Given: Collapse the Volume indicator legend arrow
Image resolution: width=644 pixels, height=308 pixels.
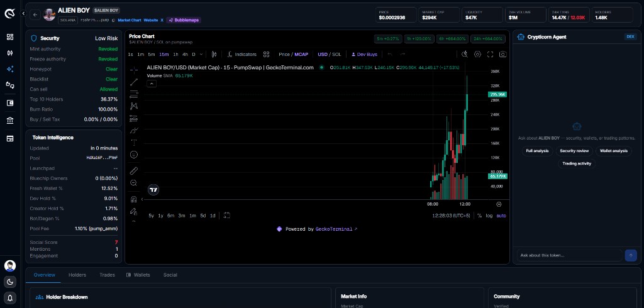Looking at the screenshot, I should click(x=152, y=84).
